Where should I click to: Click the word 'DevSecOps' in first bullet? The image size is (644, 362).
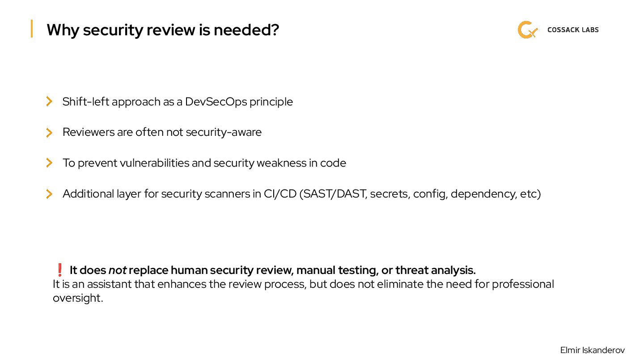(216, 102)
